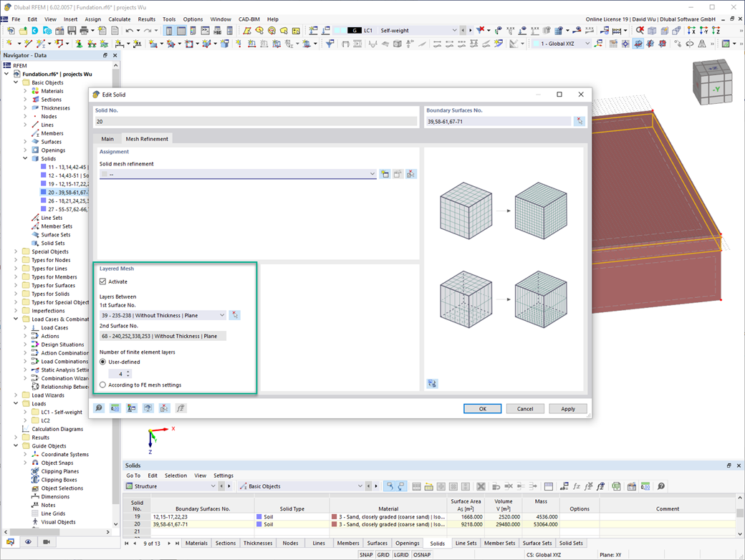745x560 pixels.
Task: Open the 1 - Global XYZ dropdown
Action: click(x=587, y=44)
